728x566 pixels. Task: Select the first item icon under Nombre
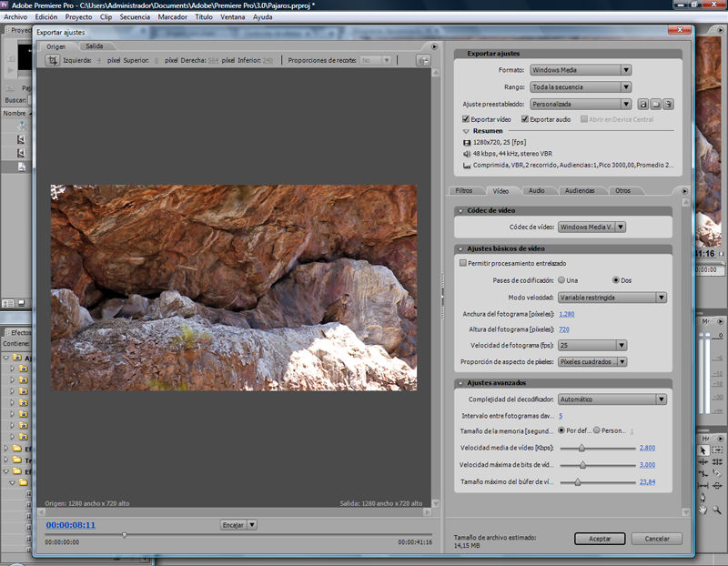click(x=22, y=126)
